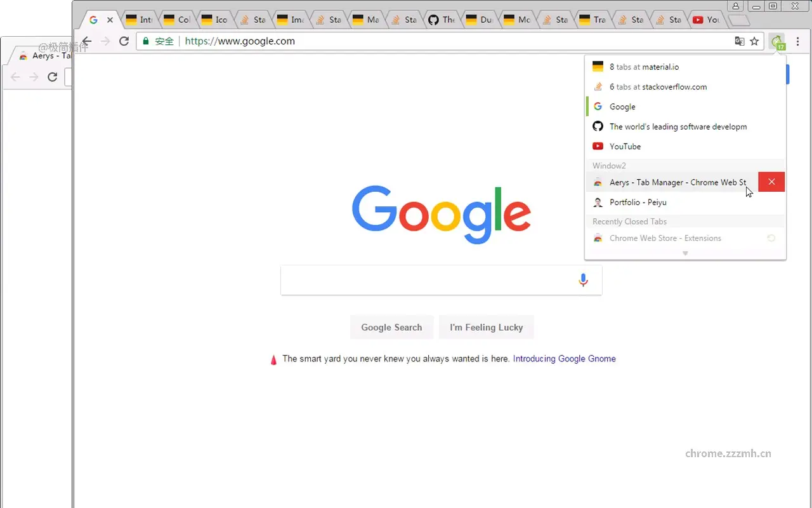
Task: Reload the Google page
Action: pyautogui.click(x=124, y=41)
